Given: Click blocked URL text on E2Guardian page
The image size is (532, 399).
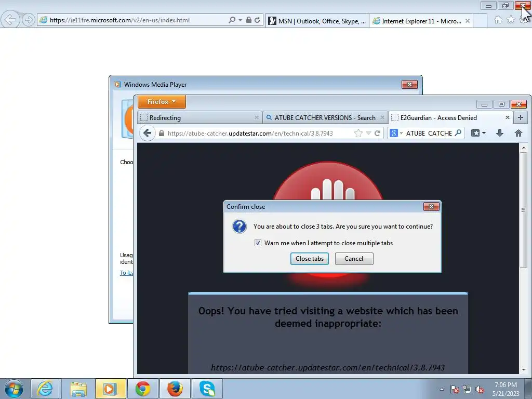Looking at the screenshot, I should 328,367.
